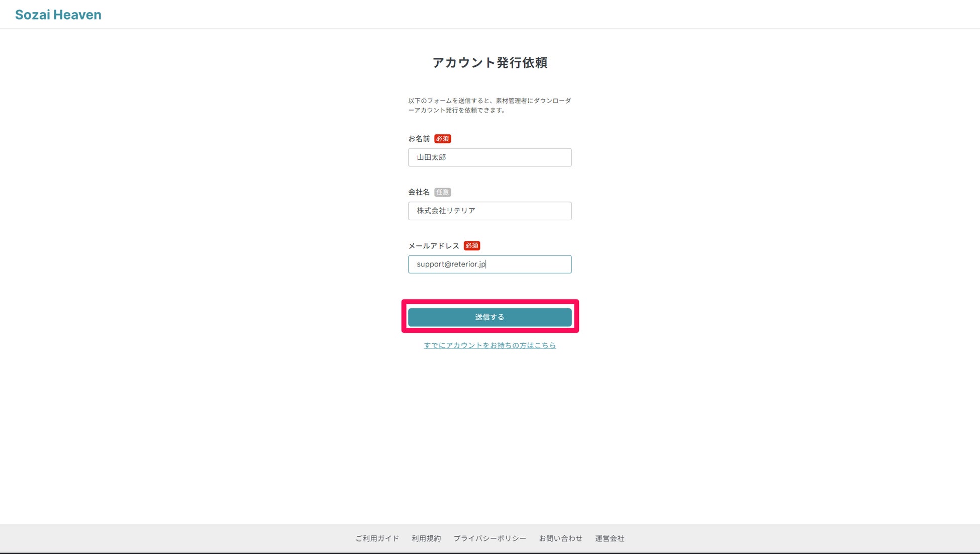
Task: Open ご利用ガイド in the footer
Action: pyautogui.click(x=377, y=538)
